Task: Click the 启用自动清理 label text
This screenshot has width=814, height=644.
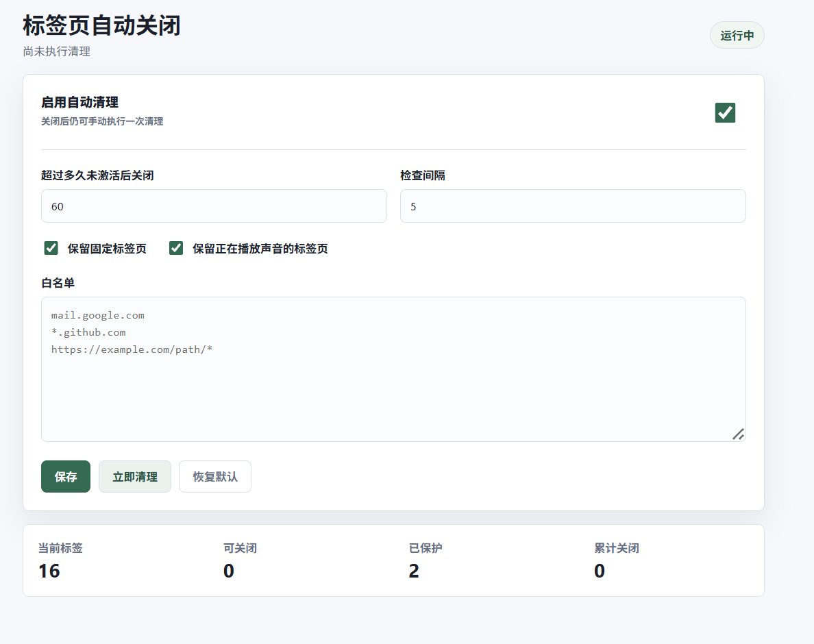Action: coord(80,102)
